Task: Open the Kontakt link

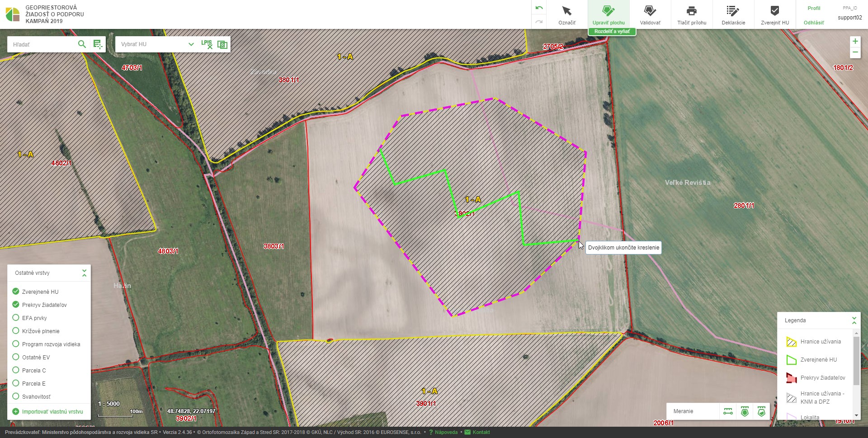Action: coord(481,432)
